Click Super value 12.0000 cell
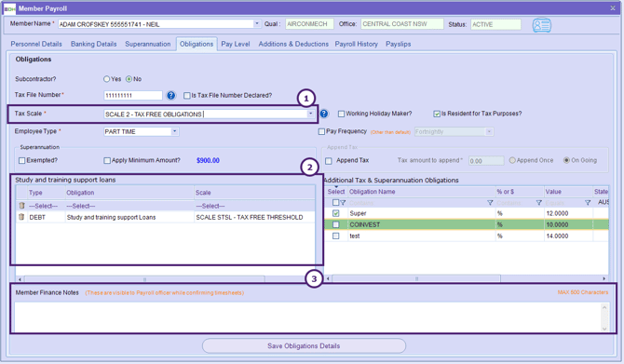The image size is (624, 364). coord(568,213)
